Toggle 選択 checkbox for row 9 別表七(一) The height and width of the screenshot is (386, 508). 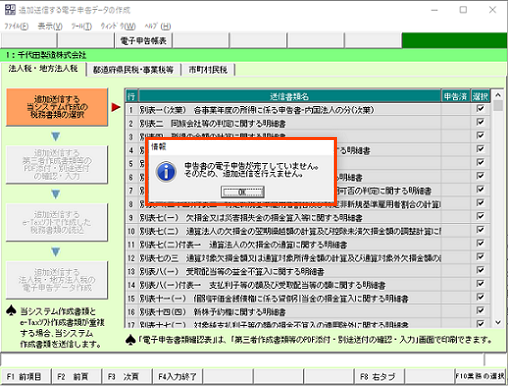[480, 216]
